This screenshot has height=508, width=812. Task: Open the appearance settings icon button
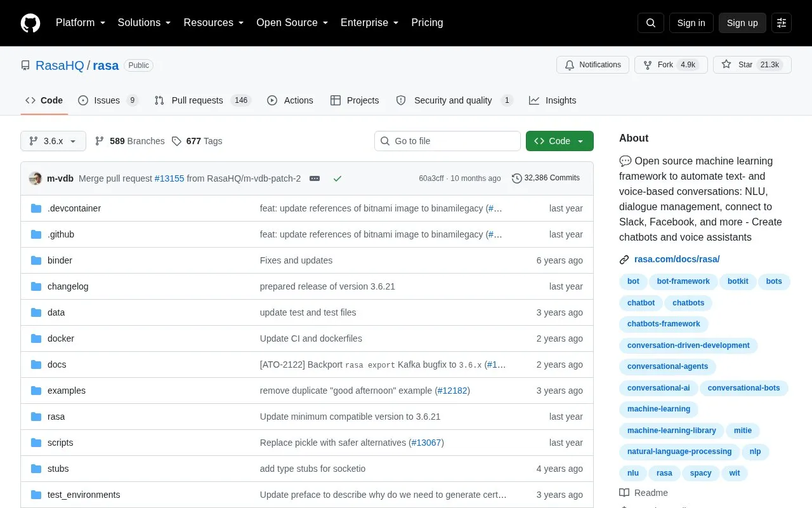coord(782,23)
